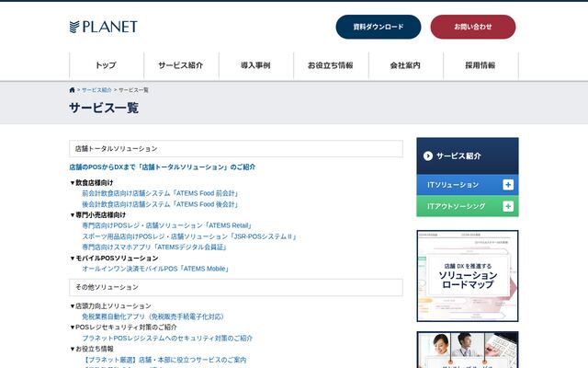
Task: Open the 資料ダウンロード button
Action: [x=379, y=27]
